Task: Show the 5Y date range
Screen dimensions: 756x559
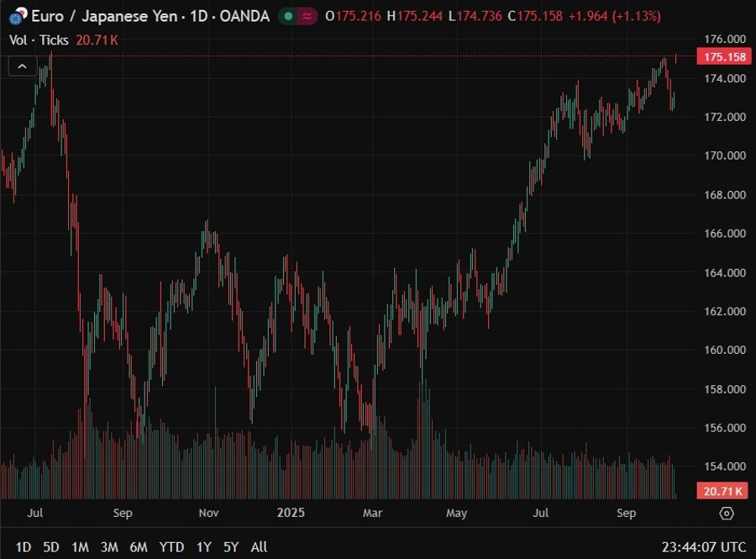Action: click(231, 547)
